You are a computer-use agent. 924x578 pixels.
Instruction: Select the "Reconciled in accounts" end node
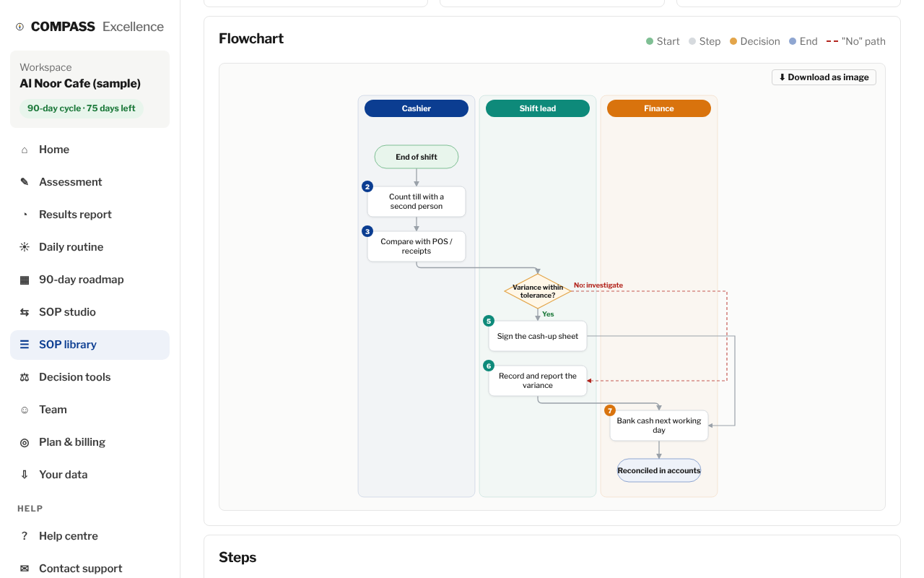click(x=659, y=470)
